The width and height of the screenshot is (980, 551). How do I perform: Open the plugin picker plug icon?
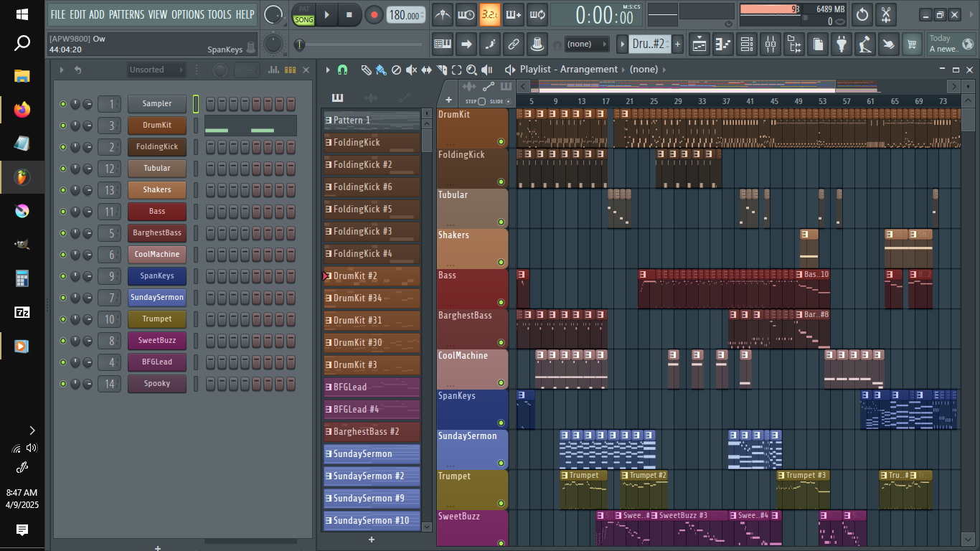pos(842,44)
